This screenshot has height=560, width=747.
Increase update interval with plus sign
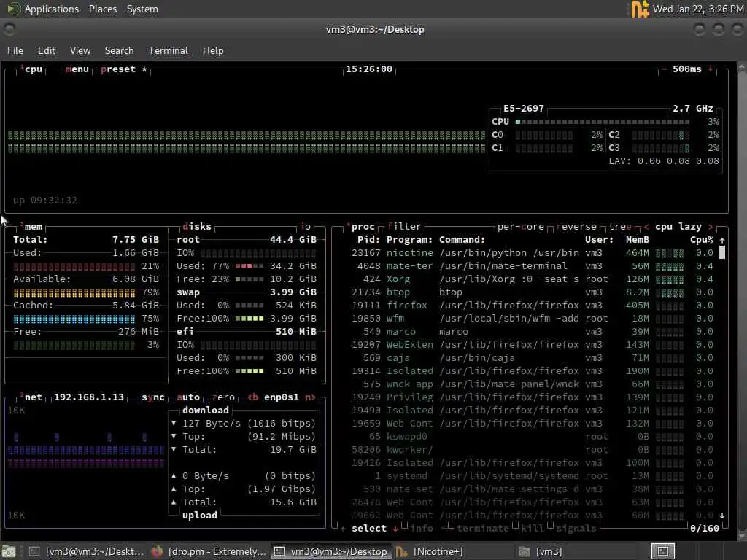coord(711,69)
